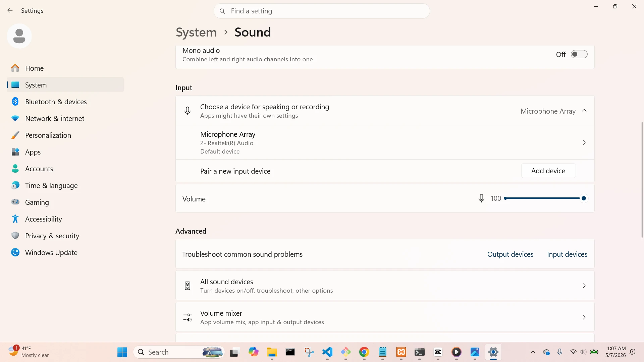The image size is (644, 362).
Task: Open Snipping Tool from the taskbar
Action: click(309, 352)
